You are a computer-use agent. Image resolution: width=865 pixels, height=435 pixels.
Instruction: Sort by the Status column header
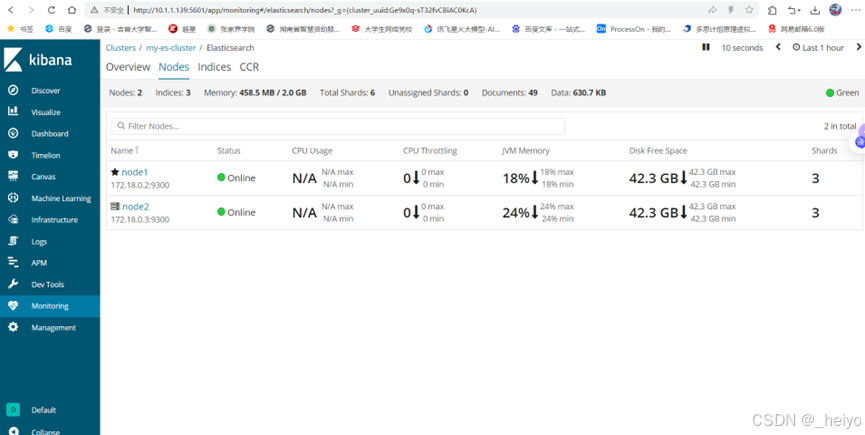click(229, 151)
